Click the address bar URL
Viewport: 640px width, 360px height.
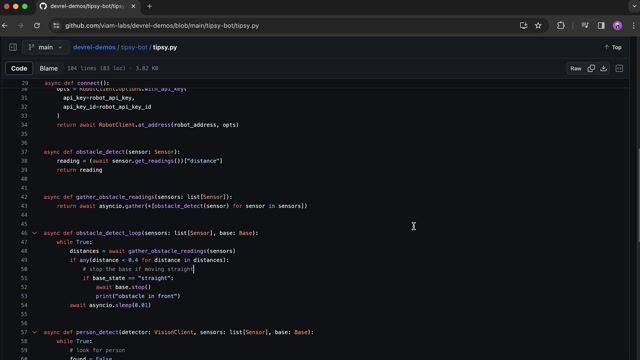[162, 26]
